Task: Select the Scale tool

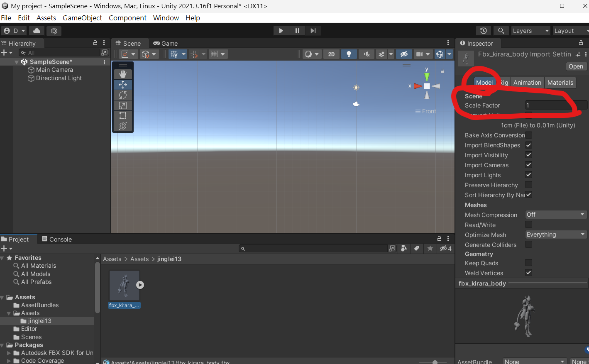Action: click(x=123, y=105)
